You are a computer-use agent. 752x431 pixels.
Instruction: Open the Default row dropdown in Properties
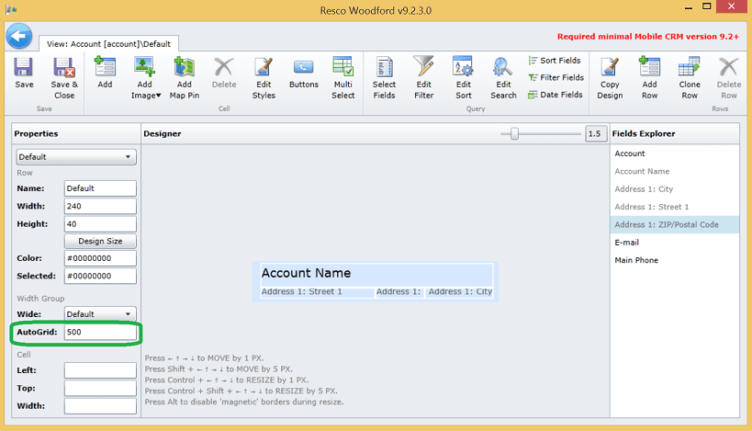coord(76,157)
